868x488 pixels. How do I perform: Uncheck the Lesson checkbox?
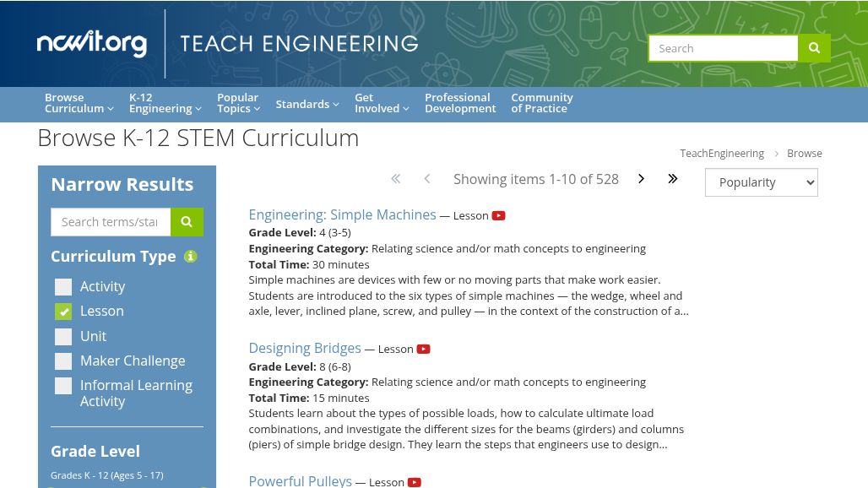[x=63, y=312]
